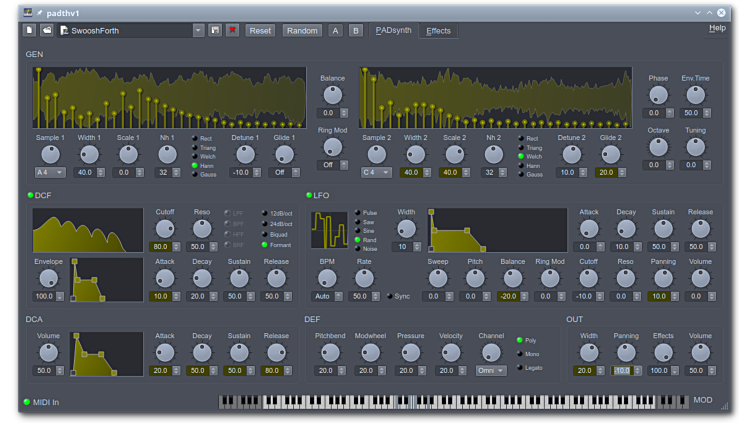Click the MIDI In indicator light
The height and width of the screenshot is (423, 752).
[x=27, y=402]
